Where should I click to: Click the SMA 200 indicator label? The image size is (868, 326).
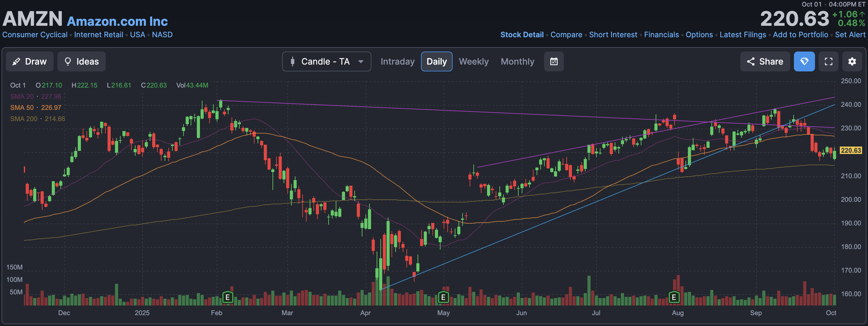click(38, 119)
